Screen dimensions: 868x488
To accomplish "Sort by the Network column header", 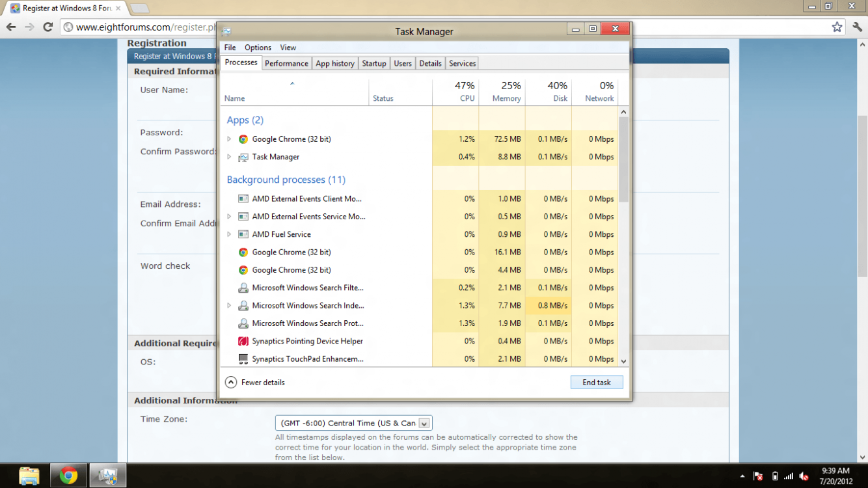I will click(x=595, y=92).
